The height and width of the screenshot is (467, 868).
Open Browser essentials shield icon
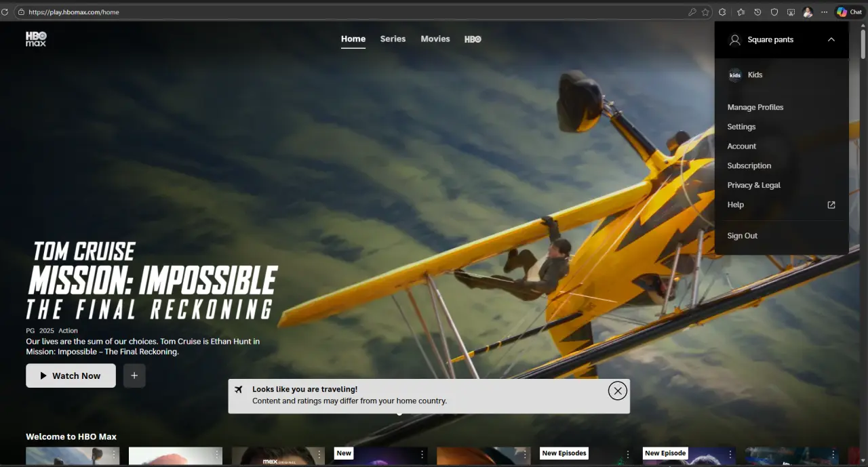point(774,12)
